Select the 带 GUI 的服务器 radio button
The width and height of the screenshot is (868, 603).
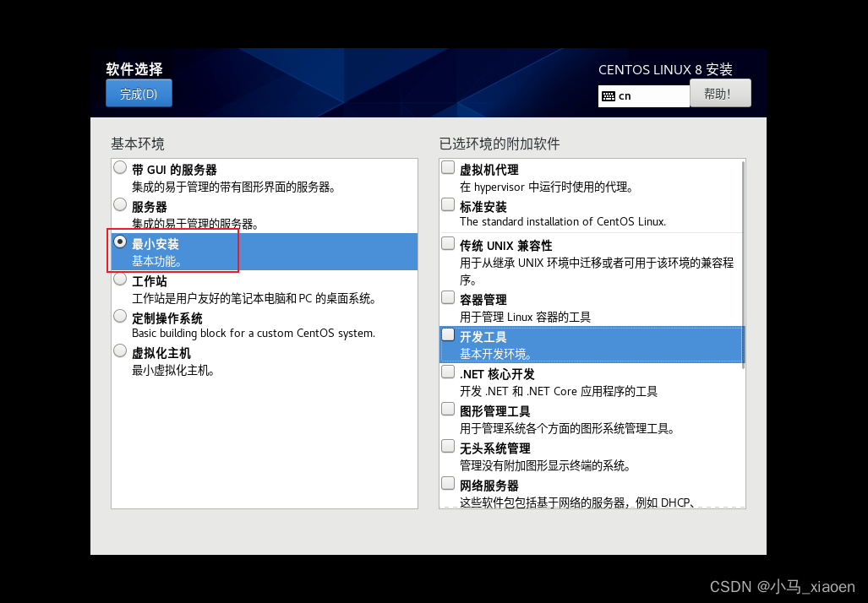(x=120, y=167)
